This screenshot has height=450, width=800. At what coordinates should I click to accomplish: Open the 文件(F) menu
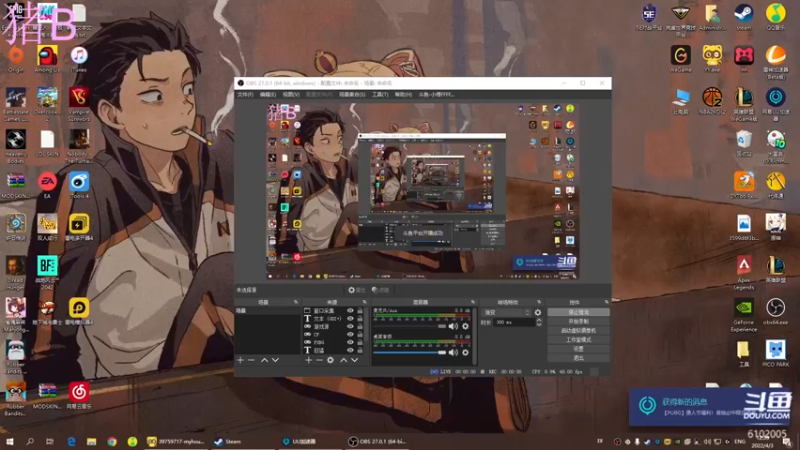coord(245,94)
